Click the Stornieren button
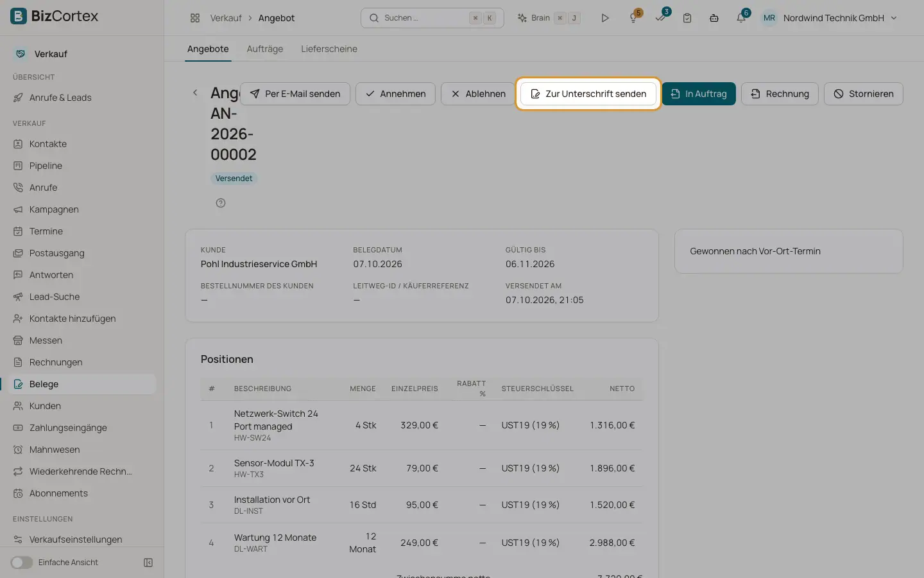This screenshot has height=578, width=924. (x=864, y=94)
